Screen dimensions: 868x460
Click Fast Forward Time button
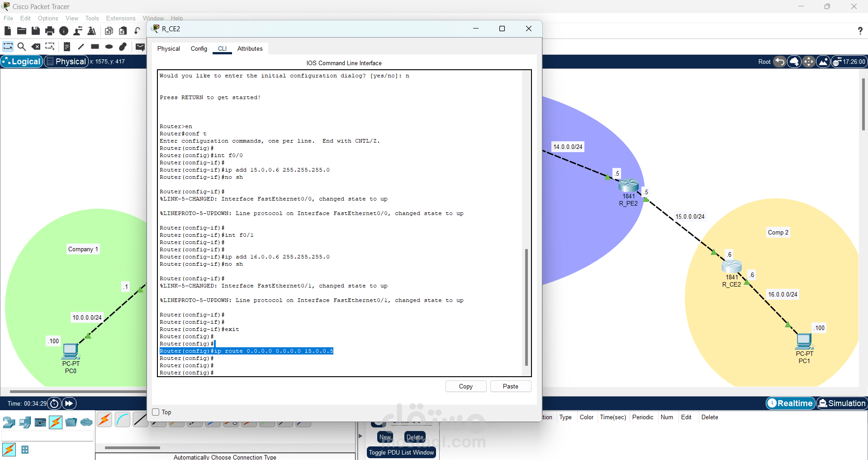coord(69,403)
